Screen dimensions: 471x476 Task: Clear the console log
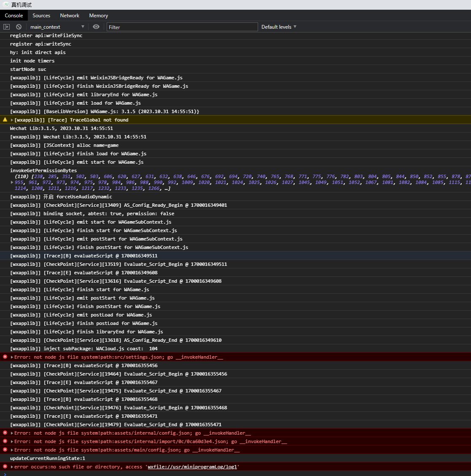19,27
